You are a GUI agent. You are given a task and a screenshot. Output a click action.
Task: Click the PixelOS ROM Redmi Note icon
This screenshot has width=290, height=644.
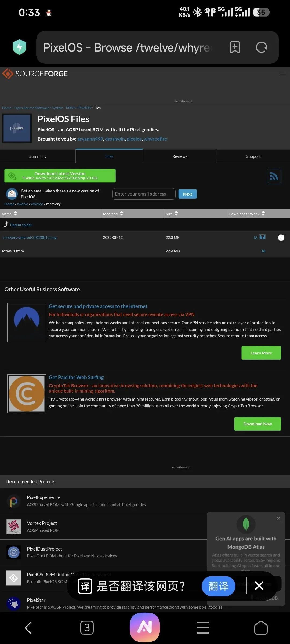click(x=13, y=578)
